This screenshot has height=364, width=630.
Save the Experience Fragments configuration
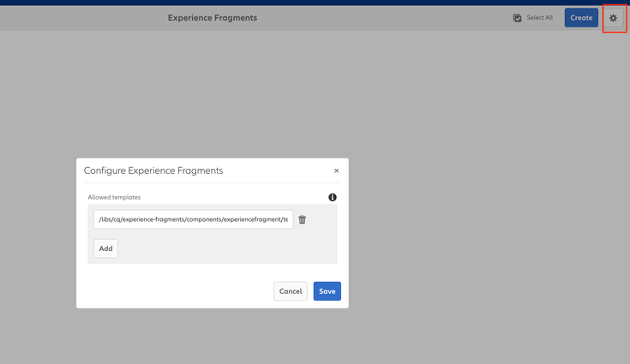click(327, 291)
